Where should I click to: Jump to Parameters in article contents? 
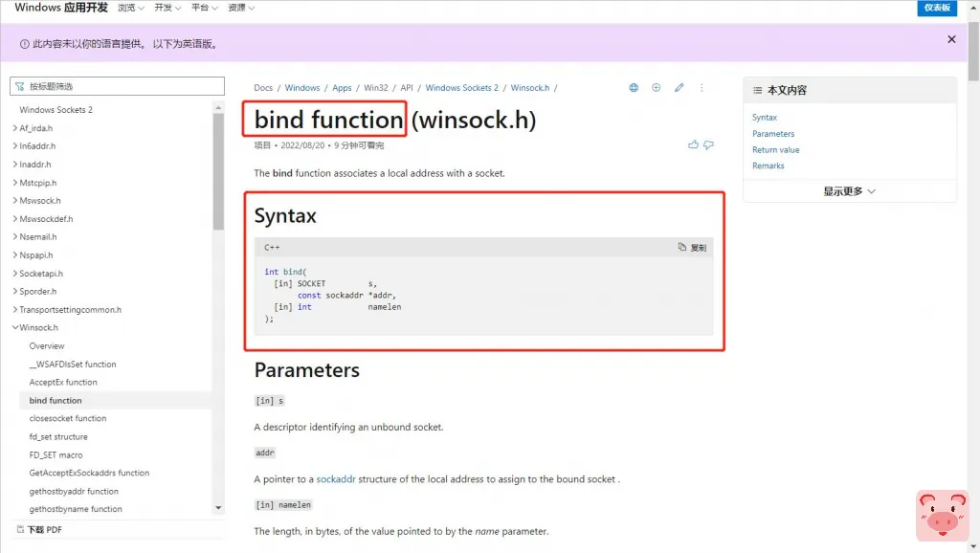pyautogui.click(x=773, y=134)
